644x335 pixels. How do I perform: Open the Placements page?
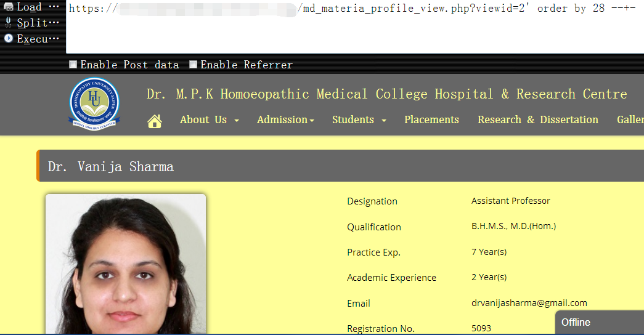click(x=431, y=119)
